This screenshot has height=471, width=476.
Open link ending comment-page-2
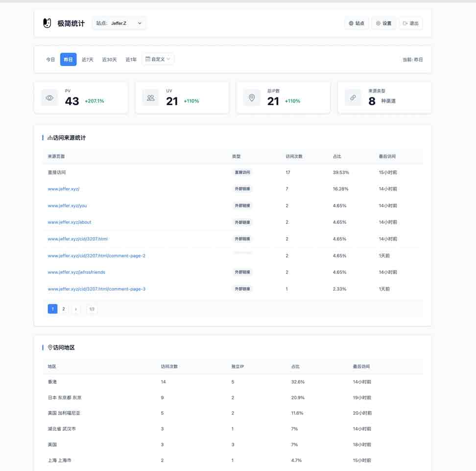(96, 256)
